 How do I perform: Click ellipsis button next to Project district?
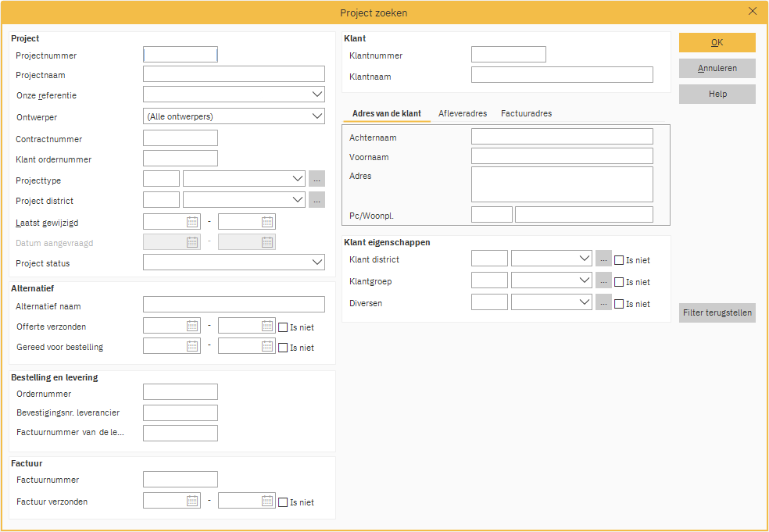click(317, 200)
